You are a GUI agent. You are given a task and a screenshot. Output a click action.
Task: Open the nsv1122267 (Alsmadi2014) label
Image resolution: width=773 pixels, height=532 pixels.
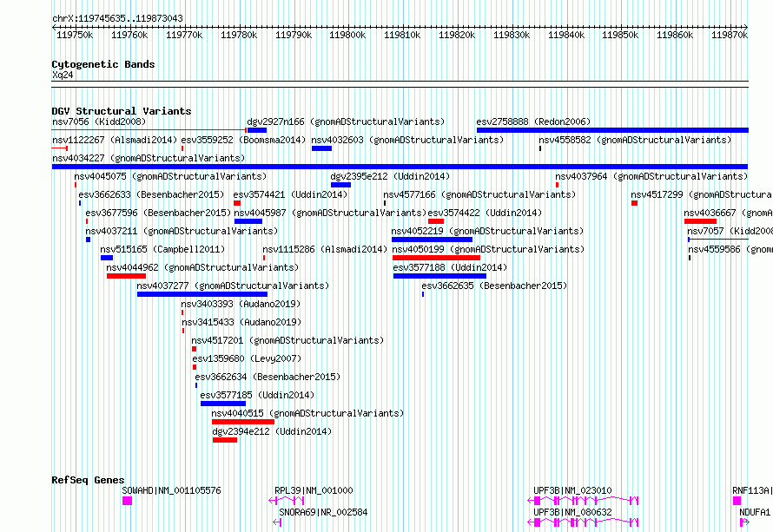click(x=115, y=140)
